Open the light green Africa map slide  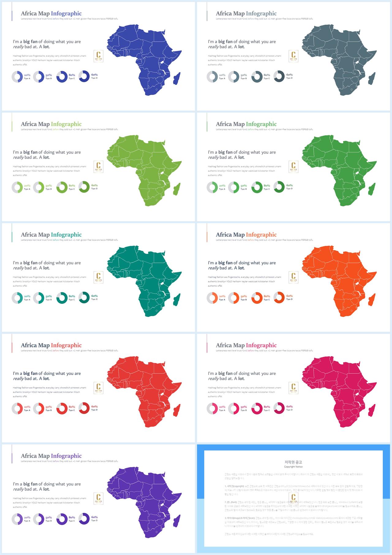pyautogui.click(x=98, y=167)
